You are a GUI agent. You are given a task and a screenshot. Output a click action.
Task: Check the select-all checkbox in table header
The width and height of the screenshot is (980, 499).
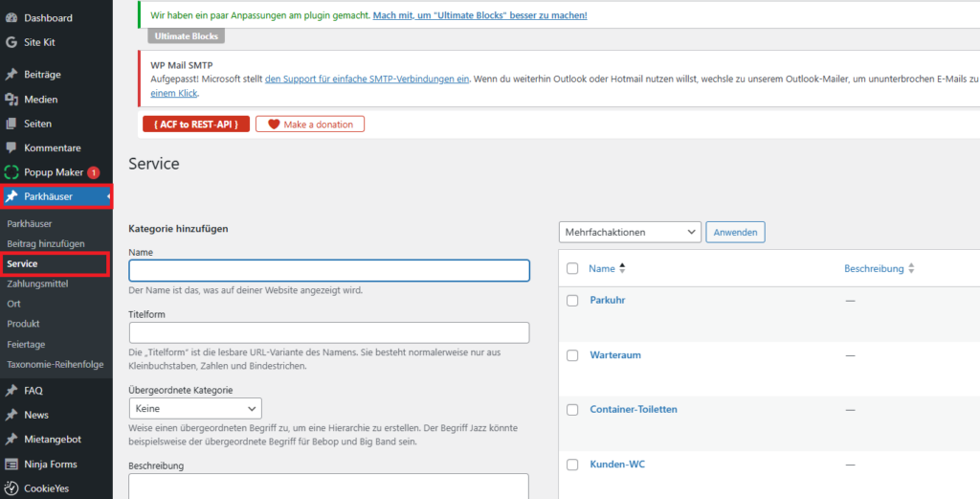(572, 269)
